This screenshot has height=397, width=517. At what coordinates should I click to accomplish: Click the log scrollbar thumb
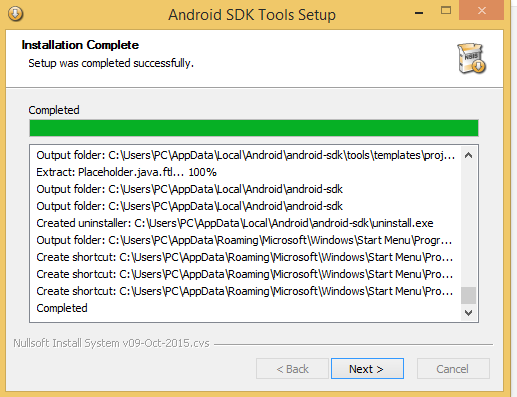[468, 295]
